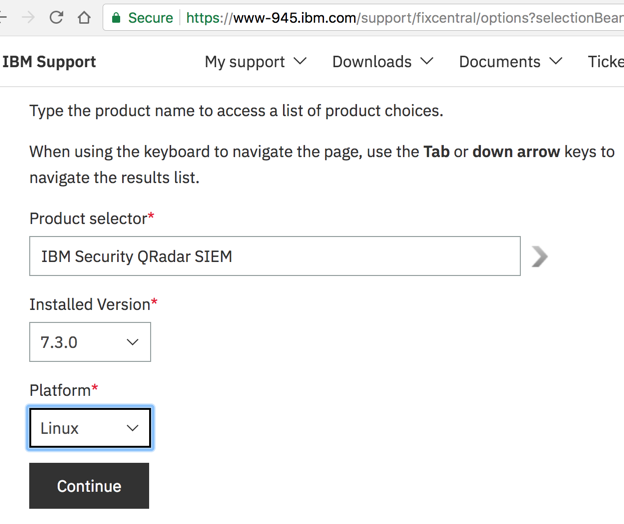Click the chevron next to Documents

tap(555, 62)
